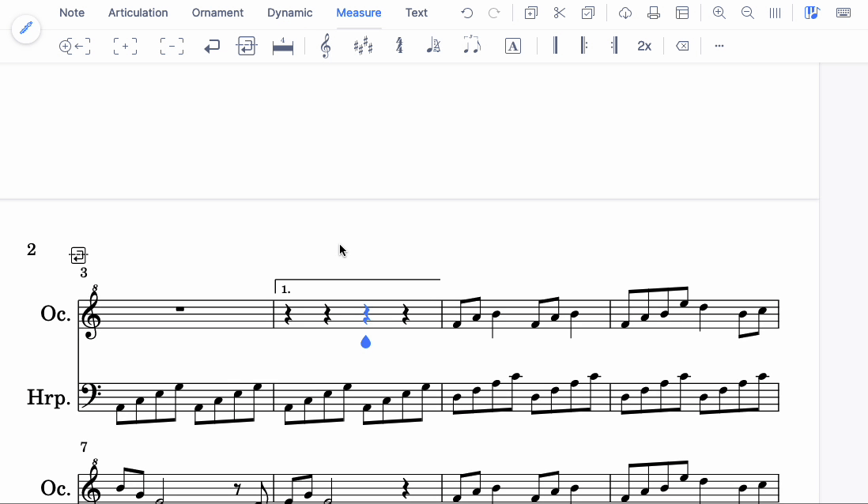Screen dimensions: 868x504
Task: Select the treble clef tool
Action: point(324,45)
